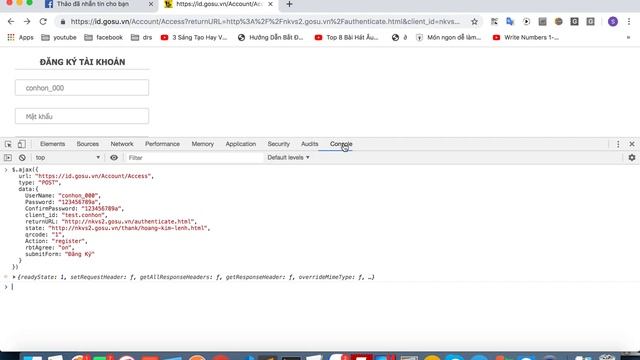Click the username field 'conhon_000'
640x360 pixels.
(82, 88)
